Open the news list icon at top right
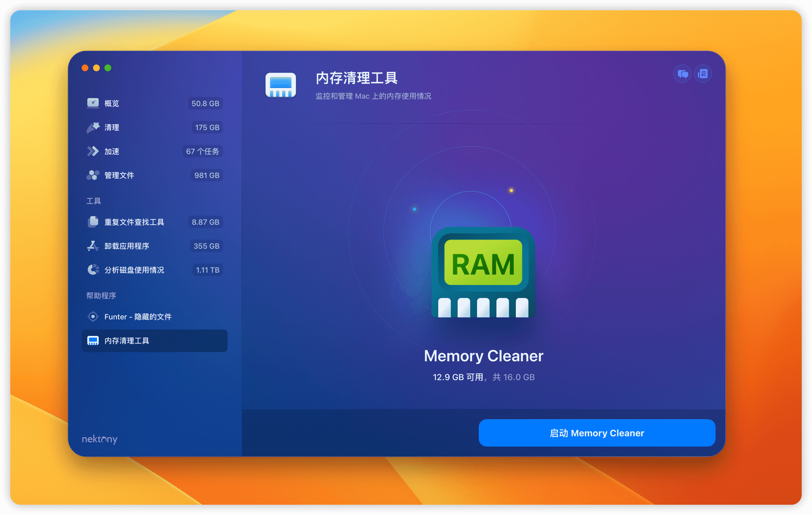This screenshot has height=515, width=812. [x=703, y=74]
